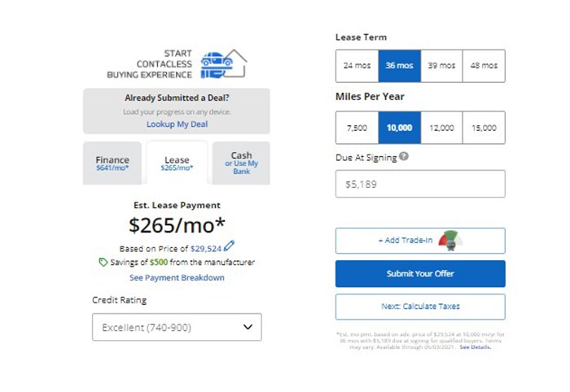The height and width of the screenshot is (392, 570).
Task: Open the See Payment Breakdown link
Action: point(177,277)
